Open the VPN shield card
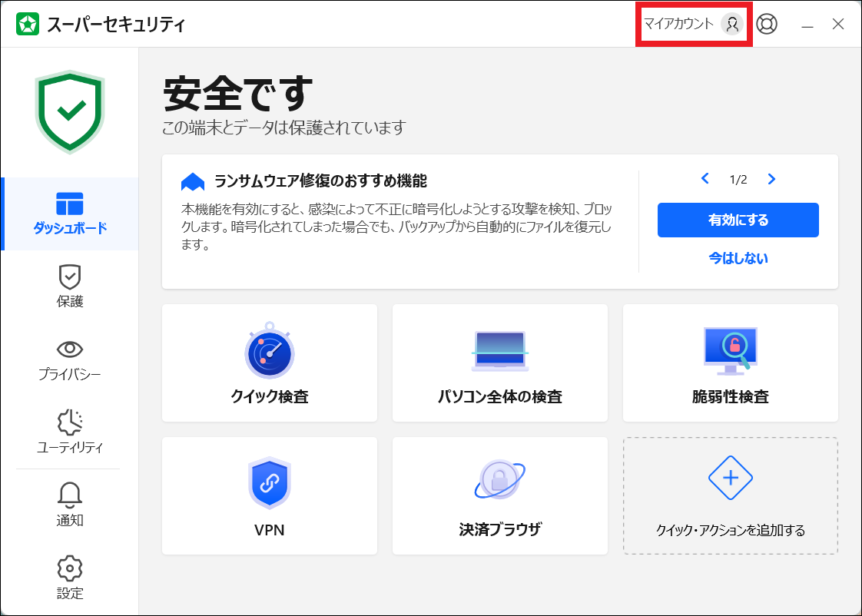 (x=270, y=495)
